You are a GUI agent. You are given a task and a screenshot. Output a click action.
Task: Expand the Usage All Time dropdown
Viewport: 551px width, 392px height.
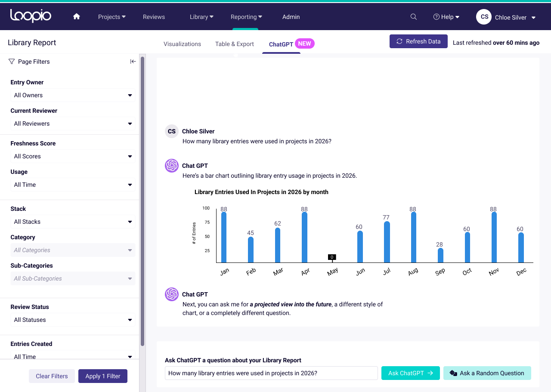click(73, 185)
